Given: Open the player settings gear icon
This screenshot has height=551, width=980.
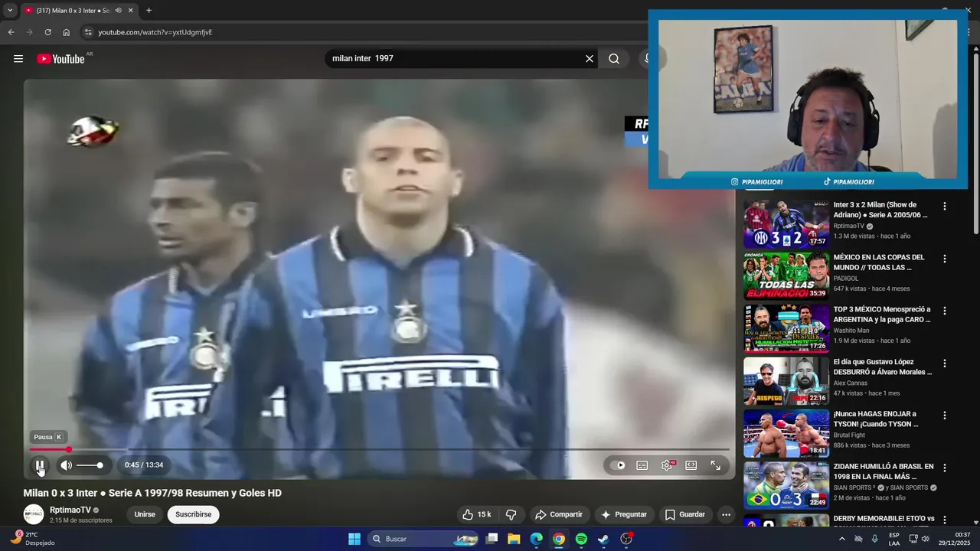Looking at the screenshot, I should [x=667, y=465].
